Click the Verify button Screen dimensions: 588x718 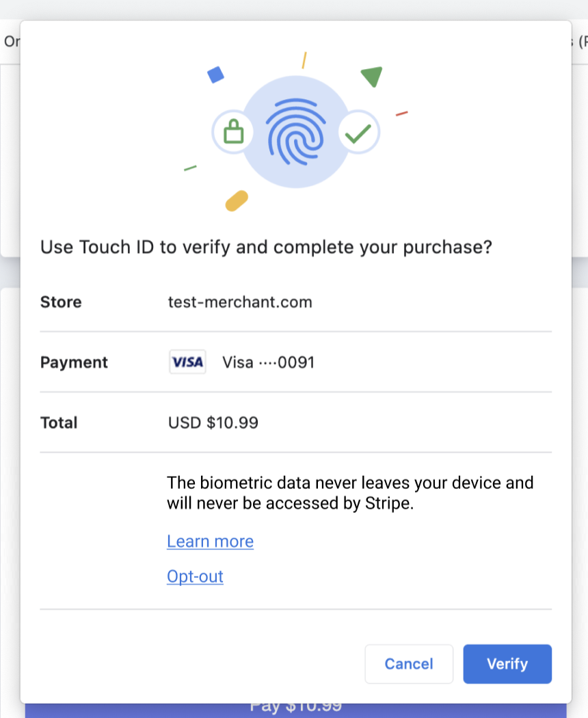[507, 663]
